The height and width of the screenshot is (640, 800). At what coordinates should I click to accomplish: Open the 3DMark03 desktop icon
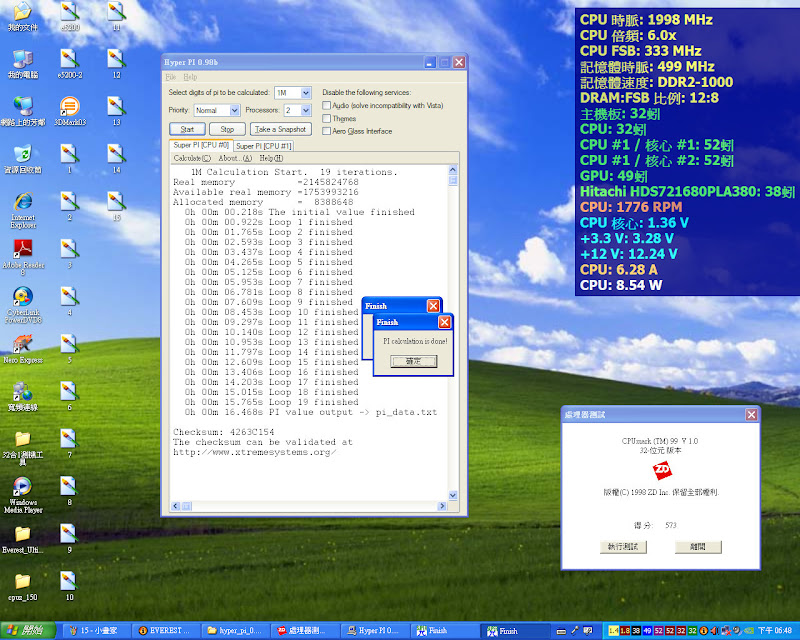point(69,107)
